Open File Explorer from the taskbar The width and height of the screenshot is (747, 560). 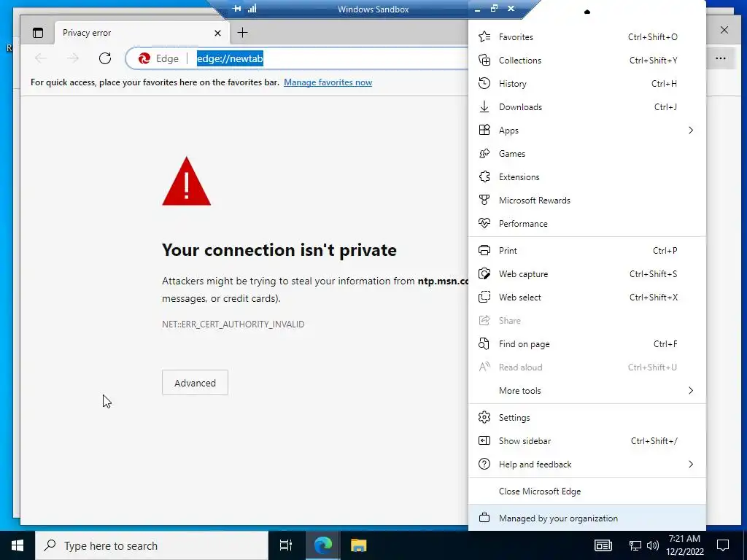click(x=358, y=545)
